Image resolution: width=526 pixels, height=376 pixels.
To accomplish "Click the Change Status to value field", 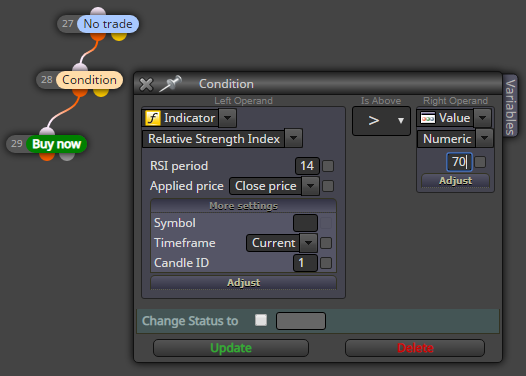I will pyautogui.click(x=301, y=321).
